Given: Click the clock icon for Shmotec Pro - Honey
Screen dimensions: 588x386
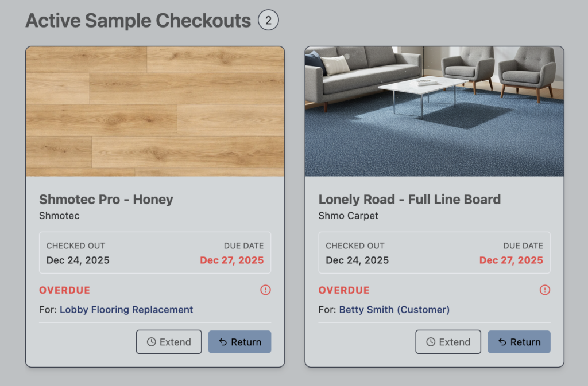Looking at the screenshot, I should click(152, 342).
